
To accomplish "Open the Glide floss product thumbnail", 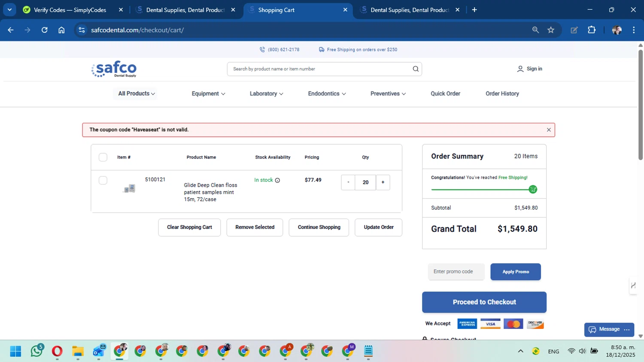I will (x=129, y=188).
